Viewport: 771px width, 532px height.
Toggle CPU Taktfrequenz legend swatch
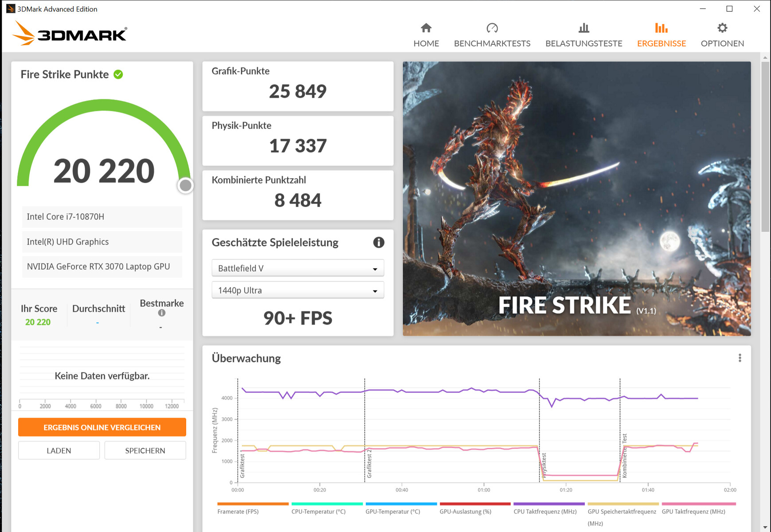tap(549, 504)
